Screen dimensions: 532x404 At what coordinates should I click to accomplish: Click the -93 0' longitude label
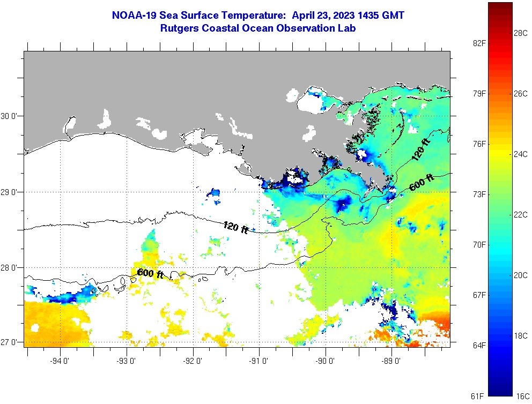click(126, 361)
